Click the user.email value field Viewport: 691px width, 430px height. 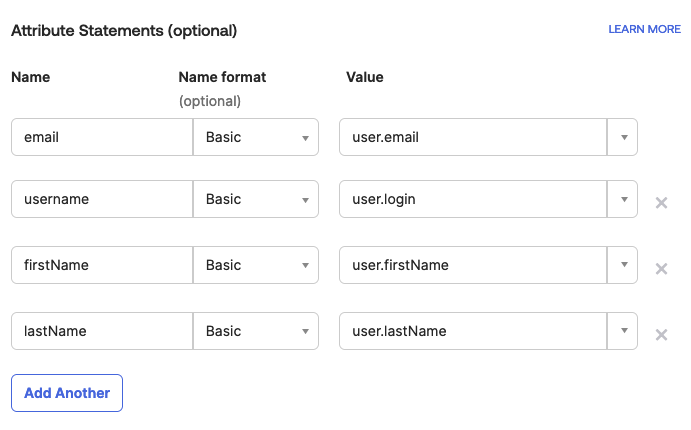pyautogui.click(x=473, y=138)
